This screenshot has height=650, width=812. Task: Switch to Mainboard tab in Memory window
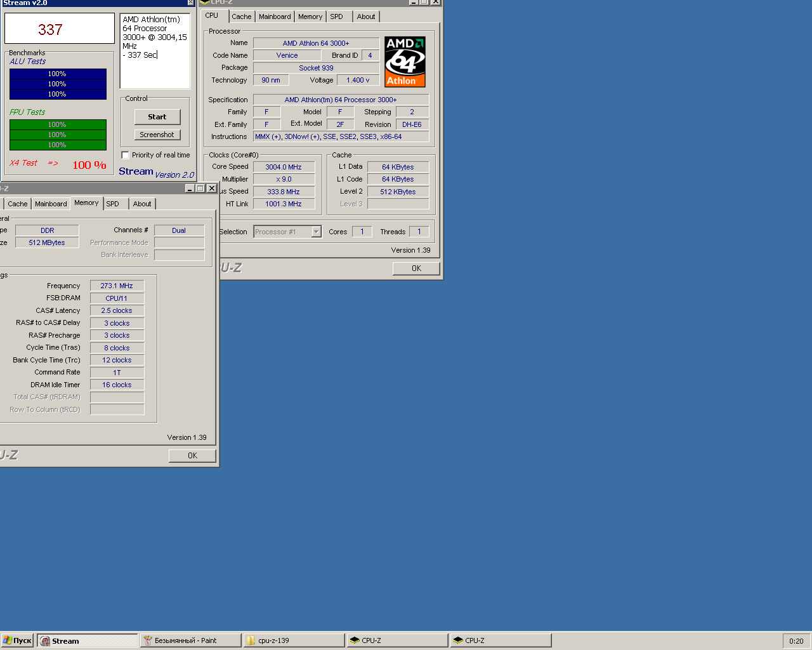click(x=51, y=204)
